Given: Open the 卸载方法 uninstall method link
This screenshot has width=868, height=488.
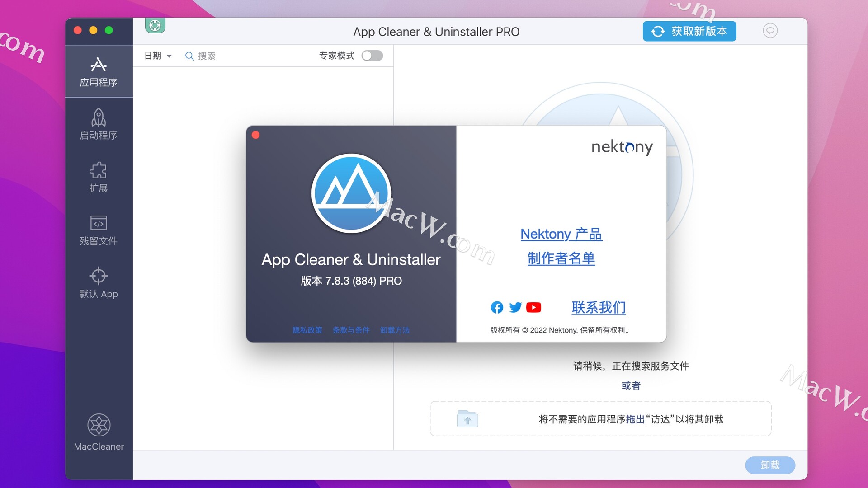Looking at the screenshot, I should [395, 330].
